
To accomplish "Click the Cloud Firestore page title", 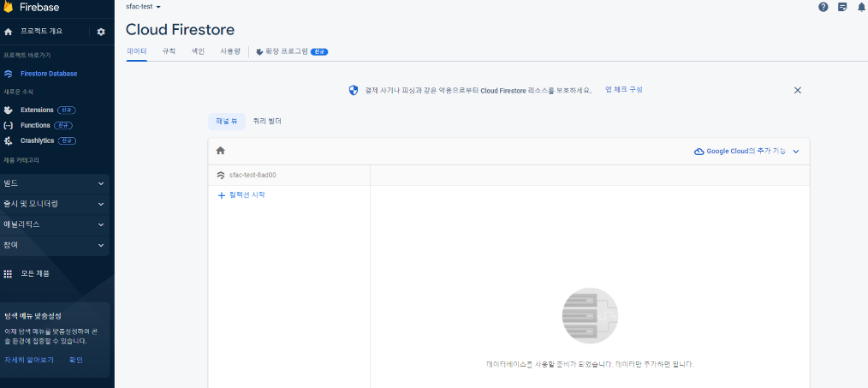I will tap(180, 29).
